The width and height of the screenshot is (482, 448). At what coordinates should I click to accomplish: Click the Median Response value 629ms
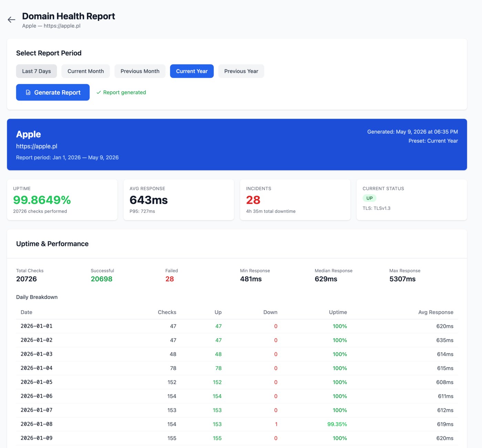pyautogui.click(x=326, y=279)
